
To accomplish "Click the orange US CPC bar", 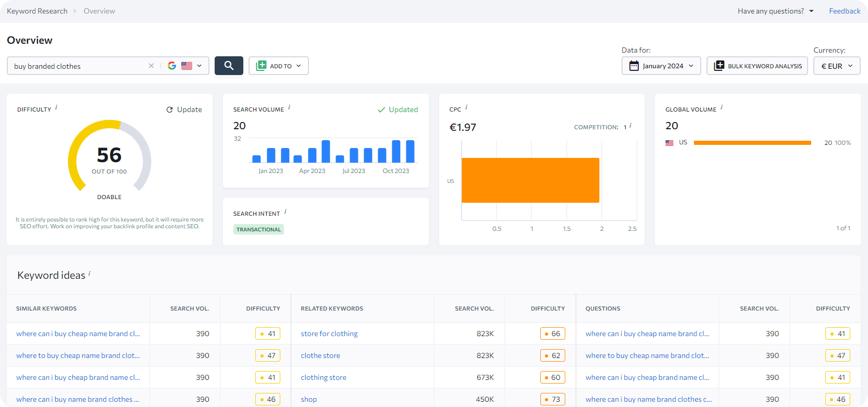I will tap(530, 180).
